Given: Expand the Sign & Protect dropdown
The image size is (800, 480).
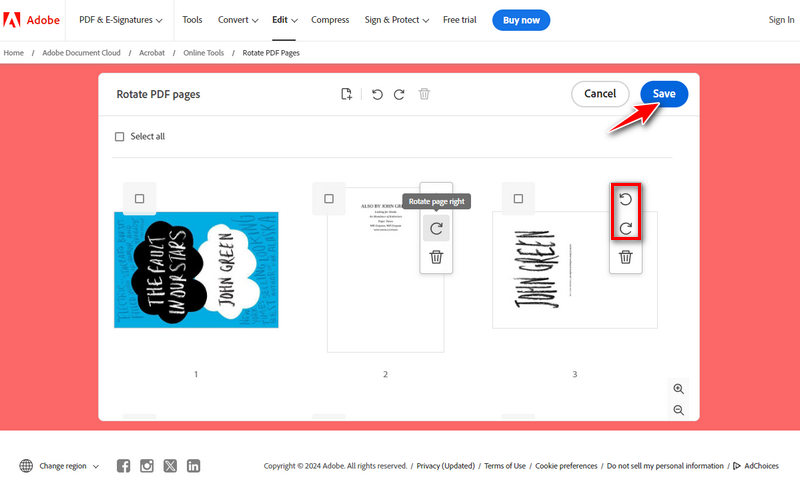Looking at the screenshot, I should tap(396, 20).
